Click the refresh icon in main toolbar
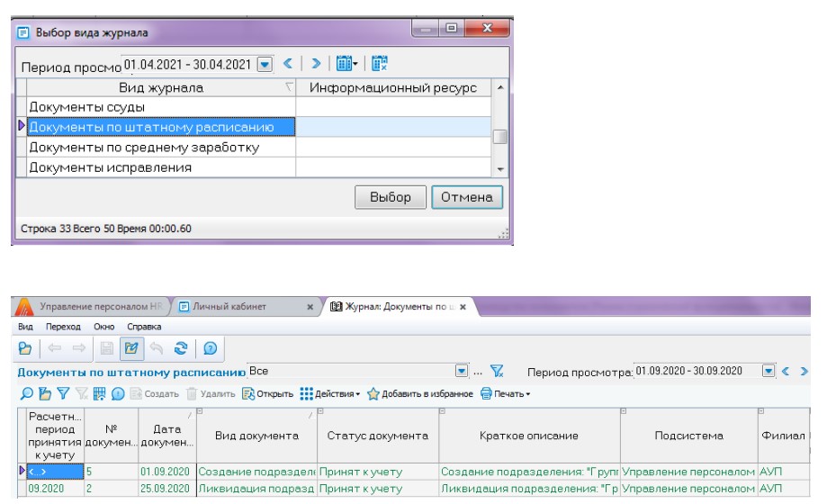This screenshot has width=827, height=504. click(181, 348)
